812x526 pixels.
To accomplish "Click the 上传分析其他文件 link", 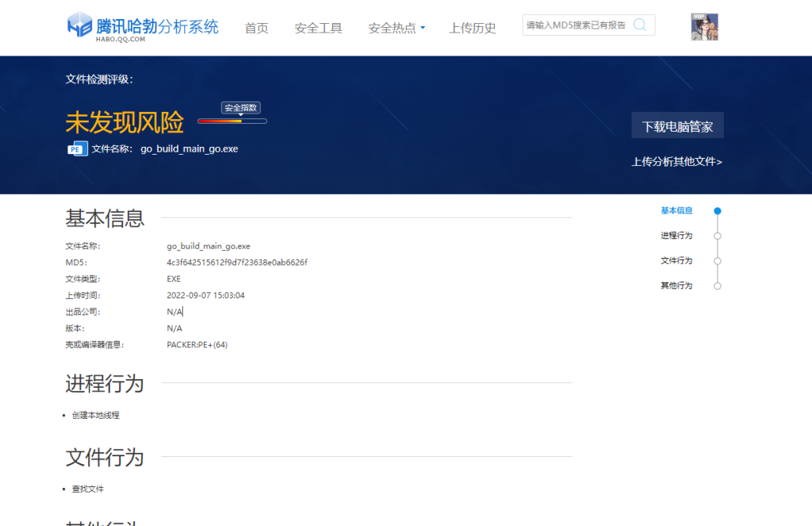I will tap(678, 161).
